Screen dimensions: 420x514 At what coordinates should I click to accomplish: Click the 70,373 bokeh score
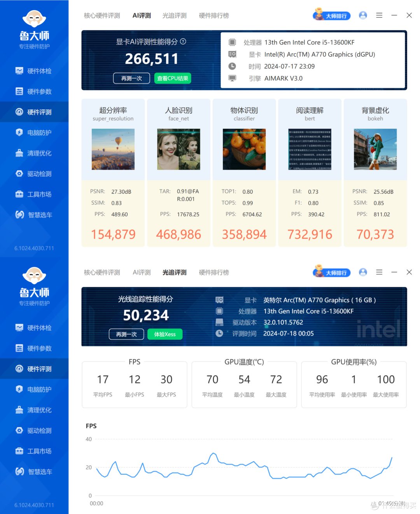point(375,234)
